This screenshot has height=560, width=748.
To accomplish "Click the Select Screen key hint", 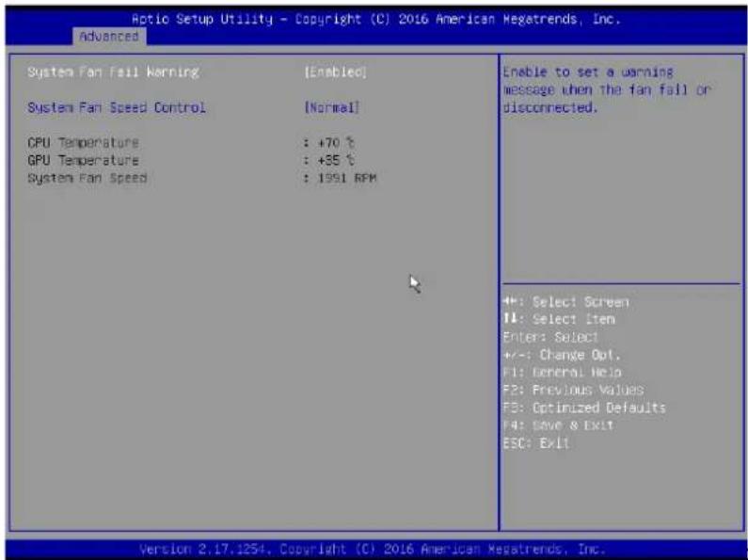I will coord(565,302).
